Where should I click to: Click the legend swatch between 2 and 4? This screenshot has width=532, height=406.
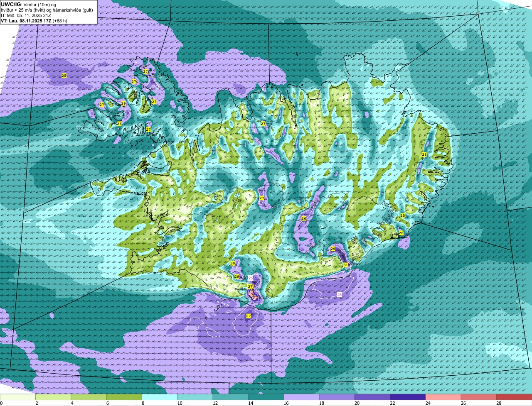point(53,397)
